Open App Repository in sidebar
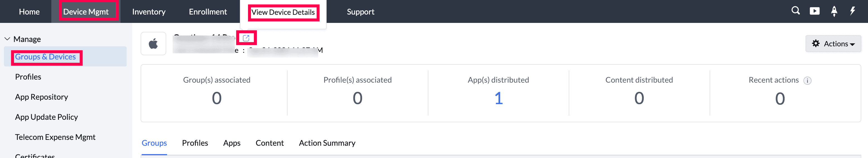Image resolution: width=868 pixels, height=158 pixels. coord(42,97)
